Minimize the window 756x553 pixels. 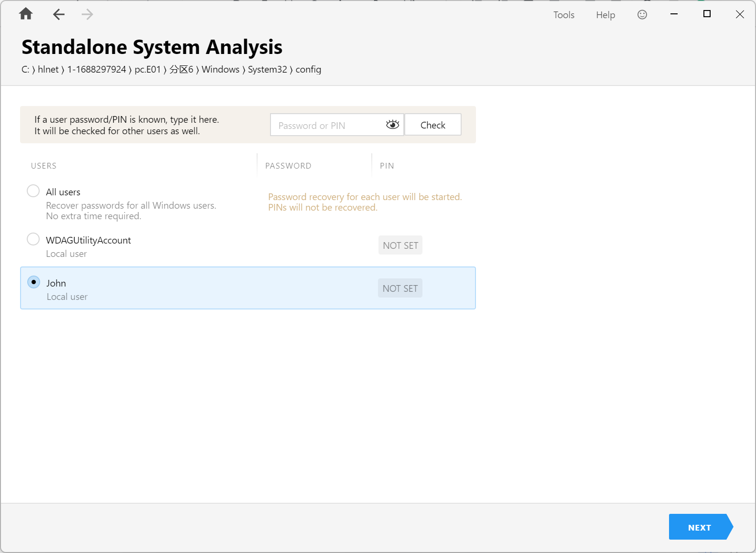pyautogui.click(x=674, y=14)
